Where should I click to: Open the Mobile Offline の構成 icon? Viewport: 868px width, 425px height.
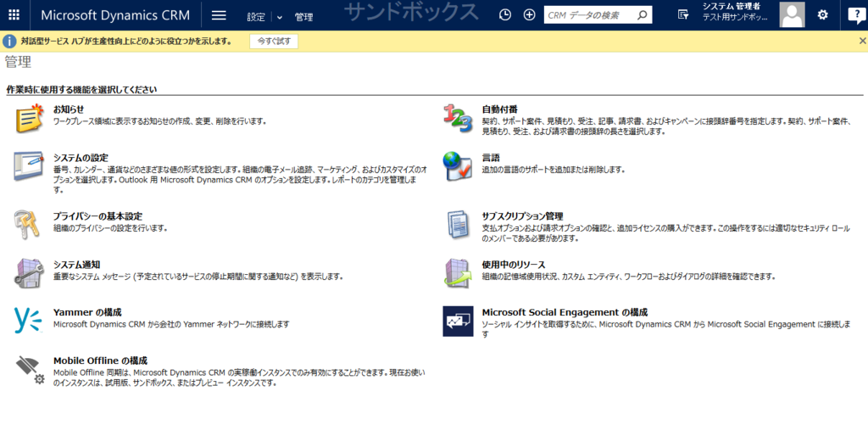[x=29, y=370]
